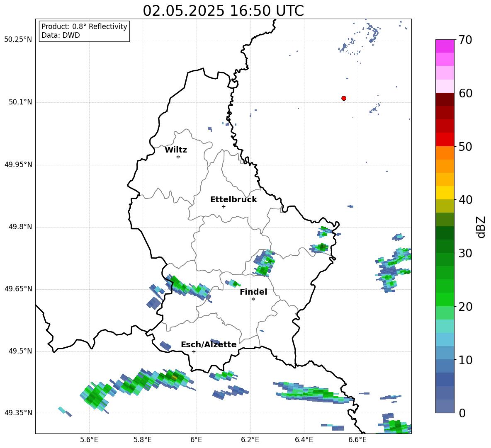Click the 6.2°E longitude tick label
491x448 pixels.
point(250,440)
